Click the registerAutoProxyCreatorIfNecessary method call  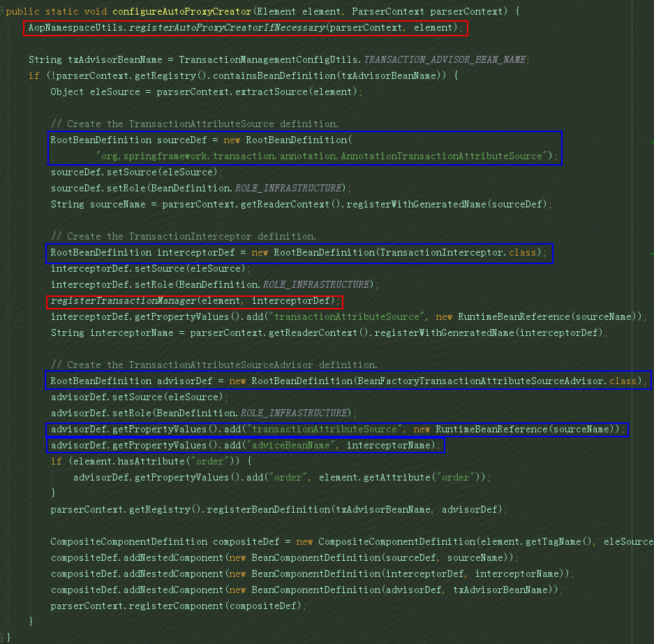tap(227, 27)
